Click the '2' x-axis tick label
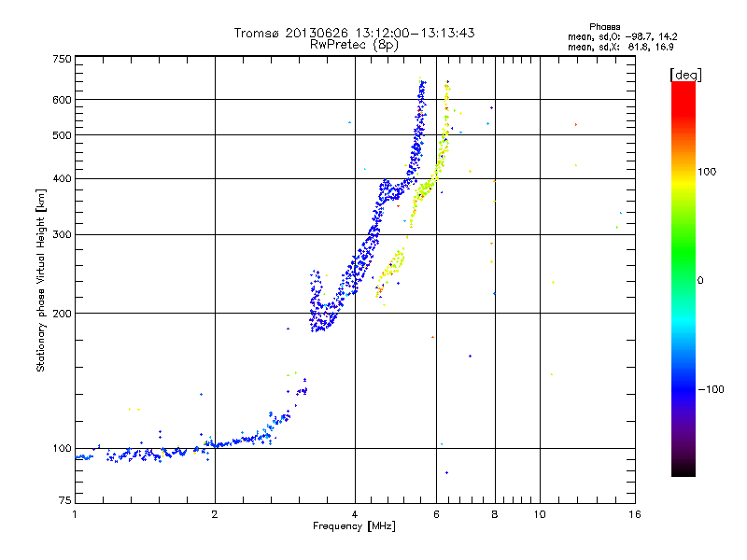 [x=215, y=514]
